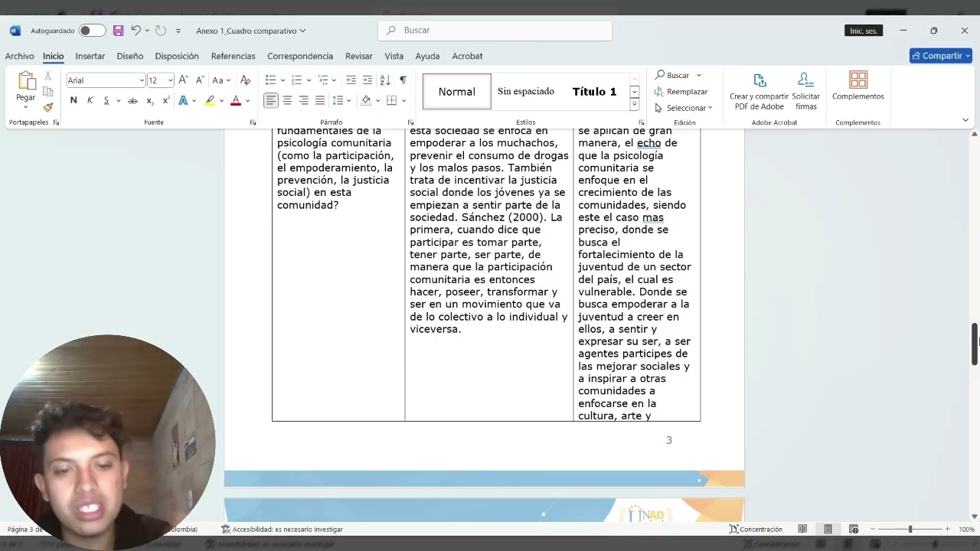Switch to the Revisar tab

[359, 56]
